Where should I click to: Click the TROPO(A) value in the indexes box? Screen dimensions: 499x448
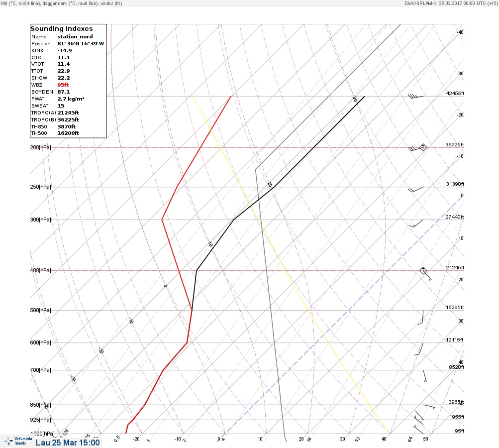click(68, 112)
